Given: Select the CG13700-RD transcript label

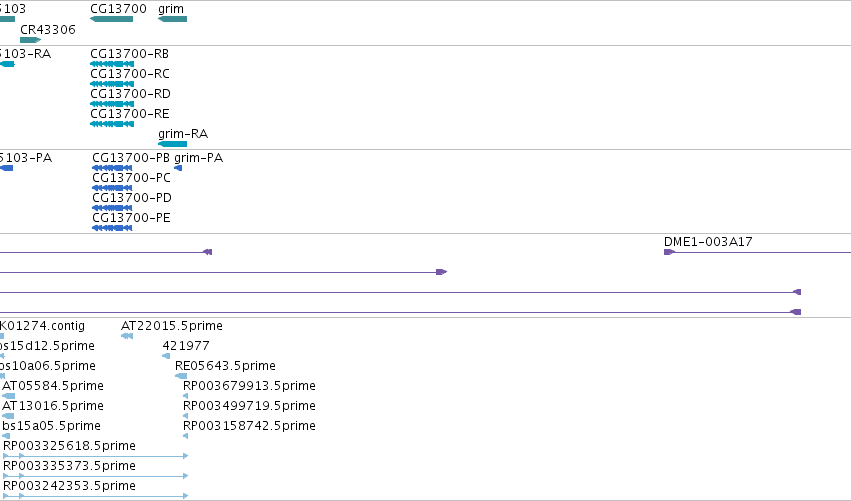Looking at the screenshot, I should pos(130,94).
